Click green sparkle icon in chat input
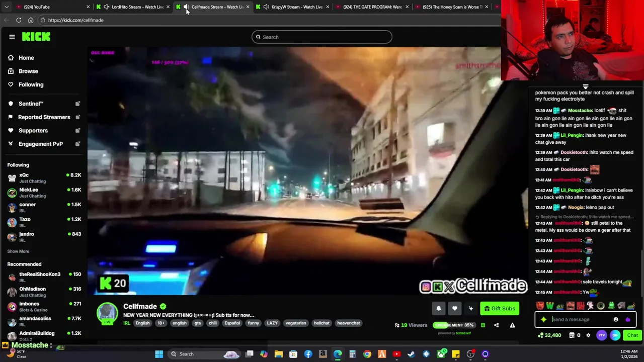 click(543, 319)
